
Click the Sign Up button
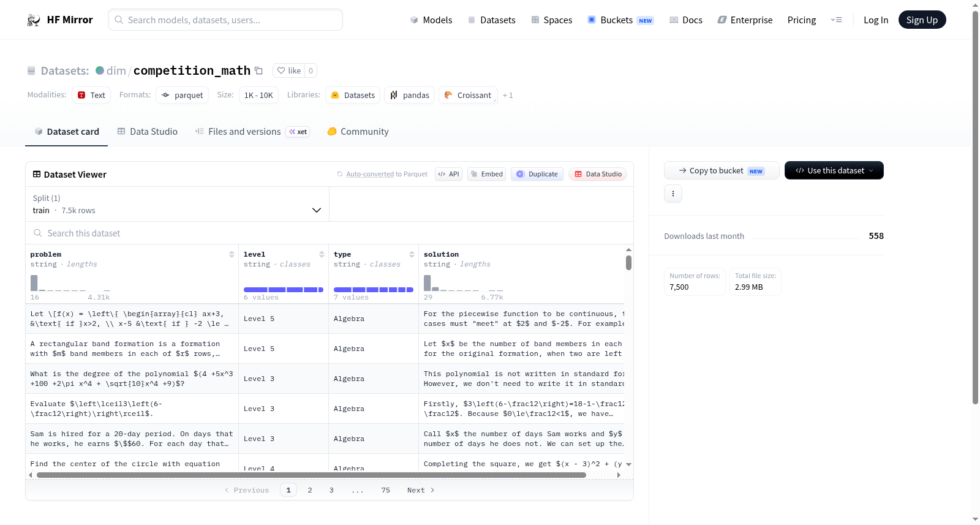pyautogui.click(x=922, y=20)
